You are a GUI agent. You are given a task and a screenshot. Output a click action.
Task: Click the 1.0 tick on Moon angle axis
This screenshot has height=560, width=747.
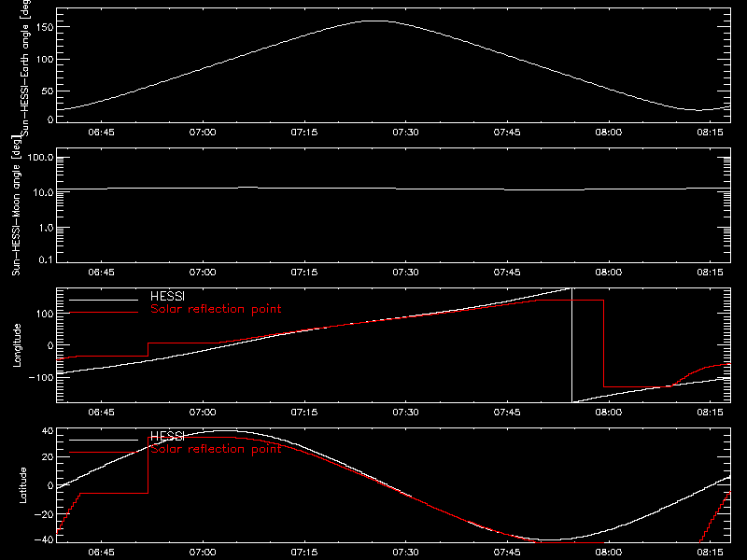pyautogui.click(x=45, y=228)
